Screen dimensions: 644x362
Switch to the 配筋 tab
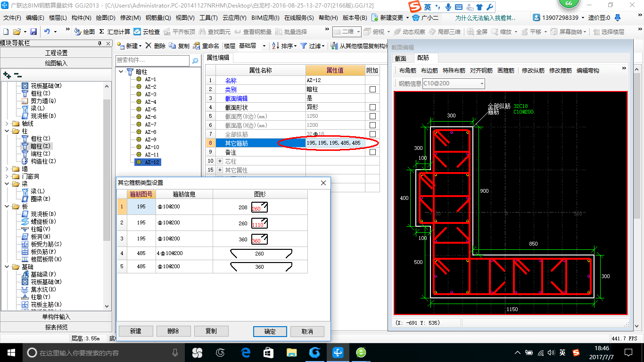coord(423,58)
